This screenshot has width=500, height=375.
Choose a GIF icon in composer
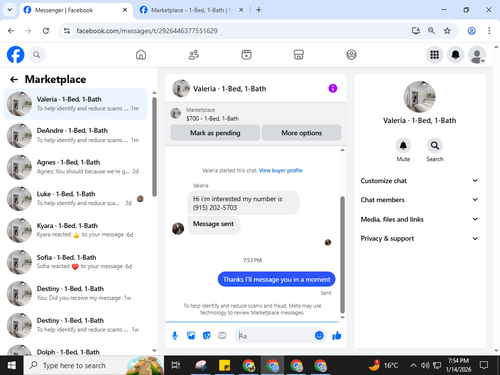222,336
